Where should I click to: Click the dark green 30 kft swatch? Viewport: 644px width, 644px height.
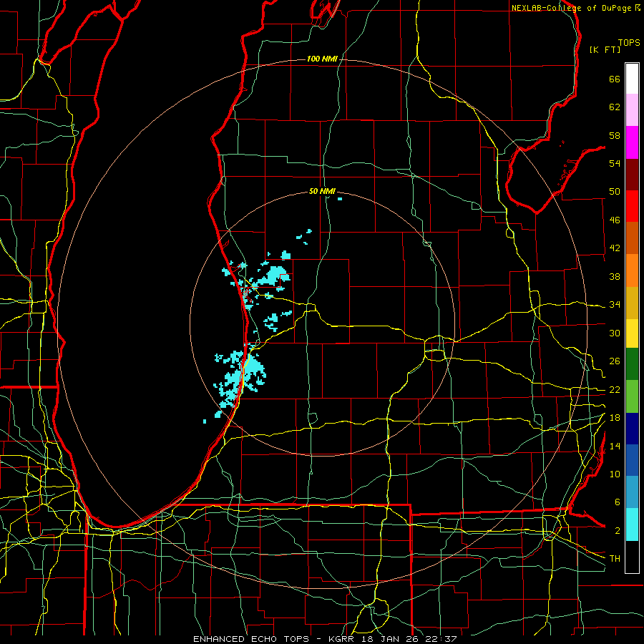(x=632, y=364)
